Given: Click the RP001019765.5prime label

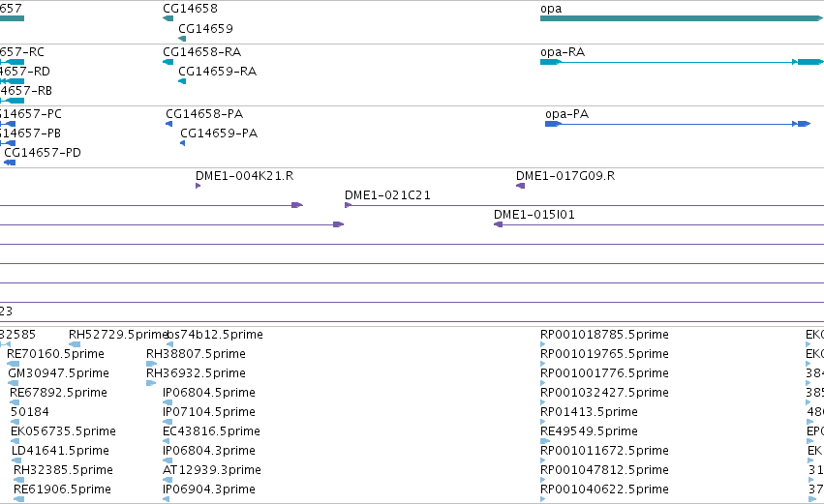Looking at the screenshot, I should click(604, 354).
